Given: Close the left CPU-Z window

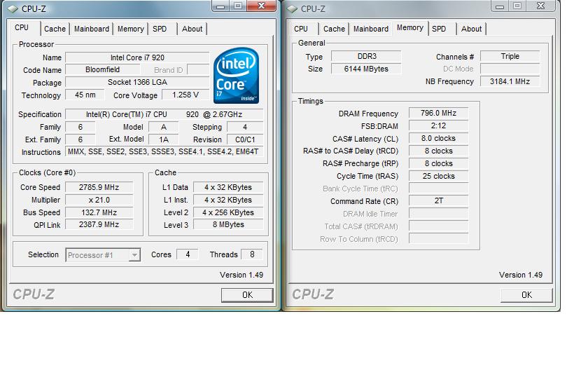Looking at the screenshot, I should pyautogui.click(x=261, y=6).
